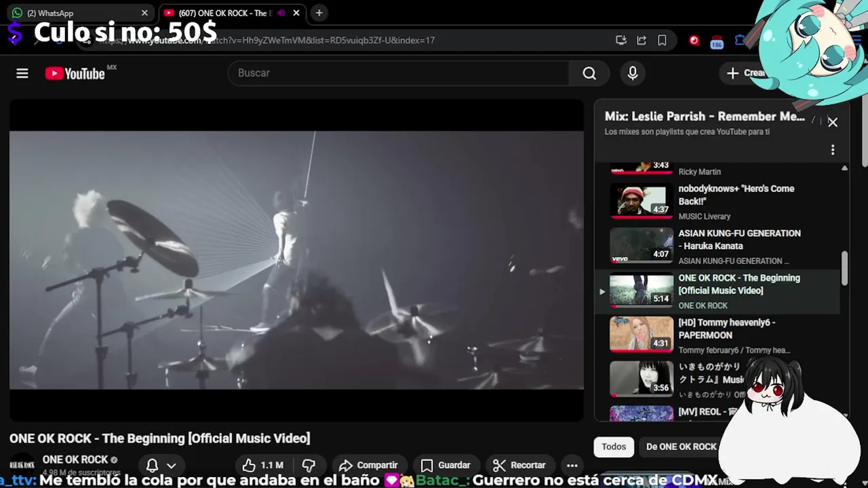
Task: Bookmark this page with the bookmark icon
Action: pos(662,40)
